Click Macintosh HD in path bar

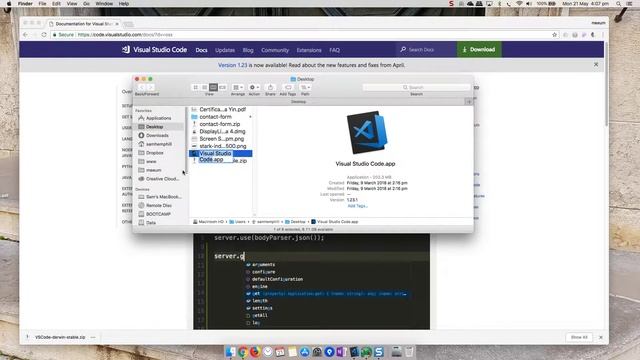208,222
